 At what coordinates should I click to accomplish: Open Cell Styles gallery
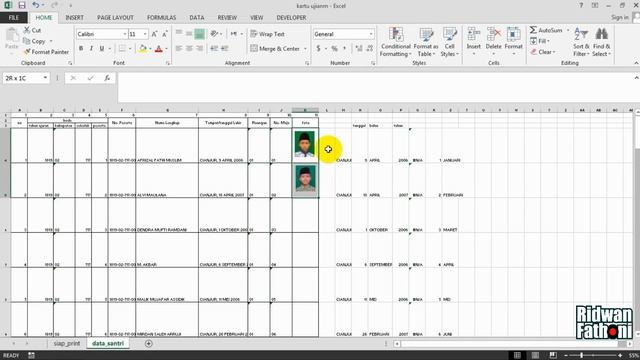449,42
